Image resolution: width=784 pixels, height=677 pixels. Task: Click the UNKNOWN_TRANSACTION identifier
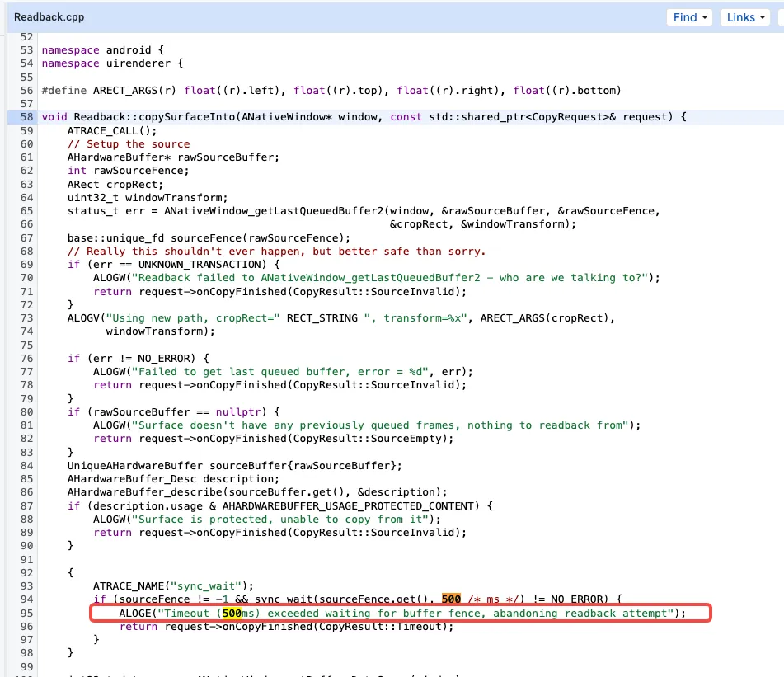point(200,265)
